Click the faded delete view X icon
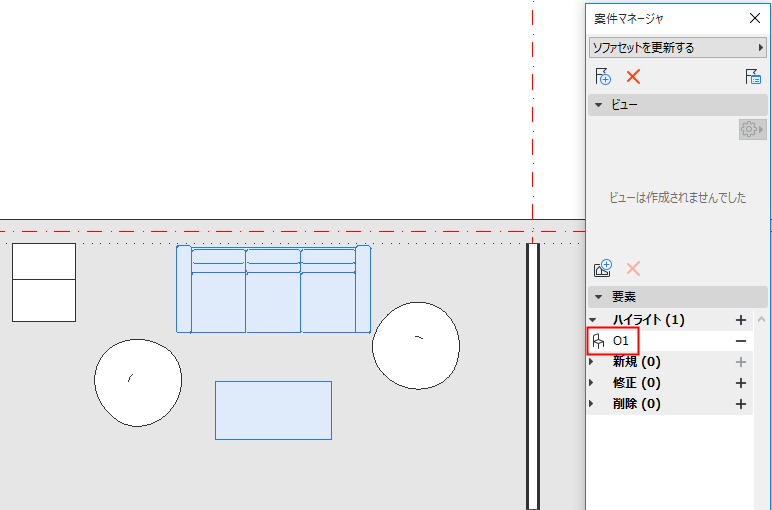 tap(633, 269)
